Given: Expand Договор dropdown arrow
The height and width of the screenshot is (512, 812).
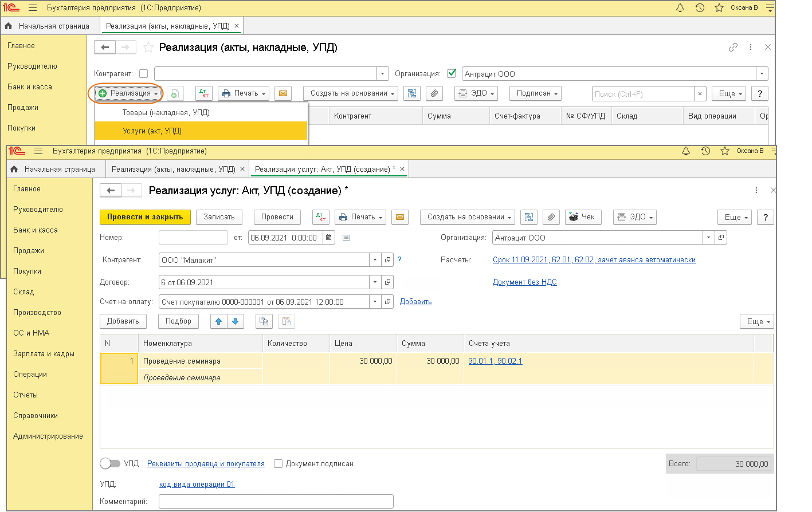Looking at the screenshot, I should point(375,282).
